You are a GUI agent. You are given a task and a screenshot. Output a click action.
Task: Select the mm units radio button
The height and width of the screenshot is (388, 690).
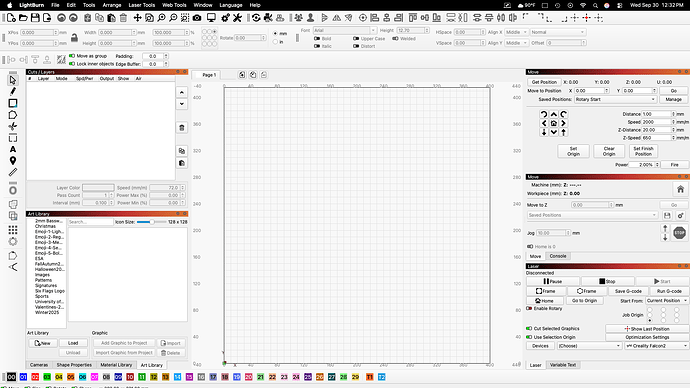[275, 33]
